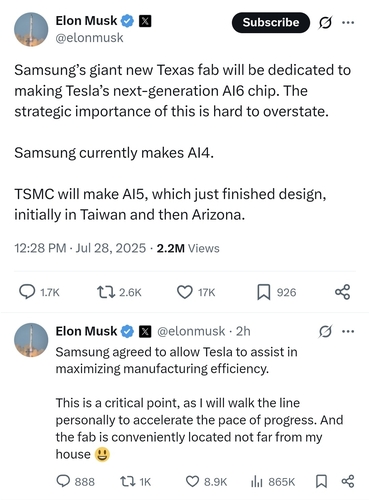Open the @elonmusk handle link in header
The width and height of the screenshot is (369, 500).
90,38
